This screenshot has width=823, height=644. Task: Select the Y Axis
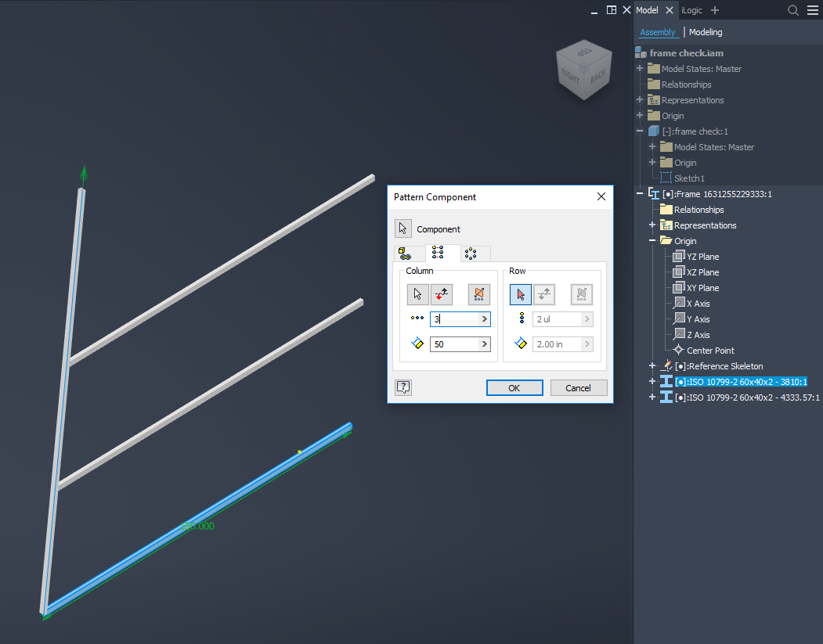point(698,318)
